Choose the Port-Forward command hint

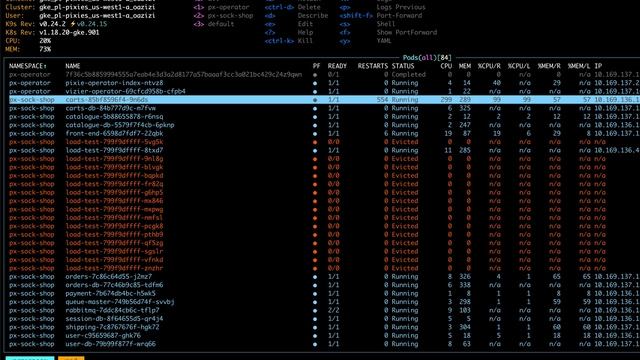[x=381, y=16]
